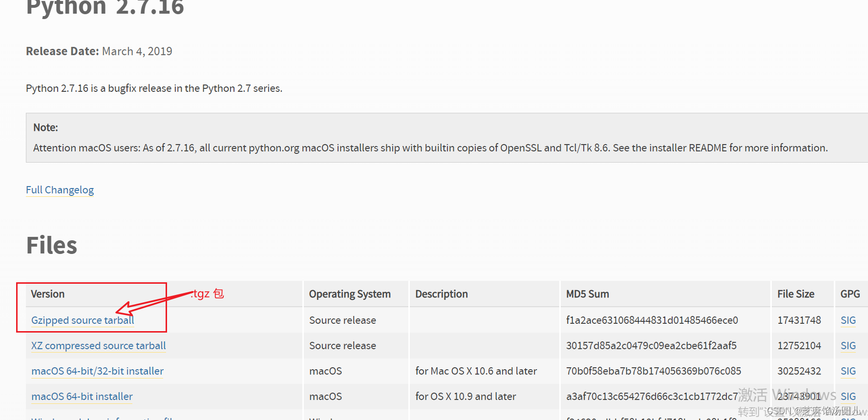Screen dimensions: 868x420
Task: Select MD5 sum 30157d85a2c0479c09ea2cbe61f2aaf5
Action: point(651,346)
